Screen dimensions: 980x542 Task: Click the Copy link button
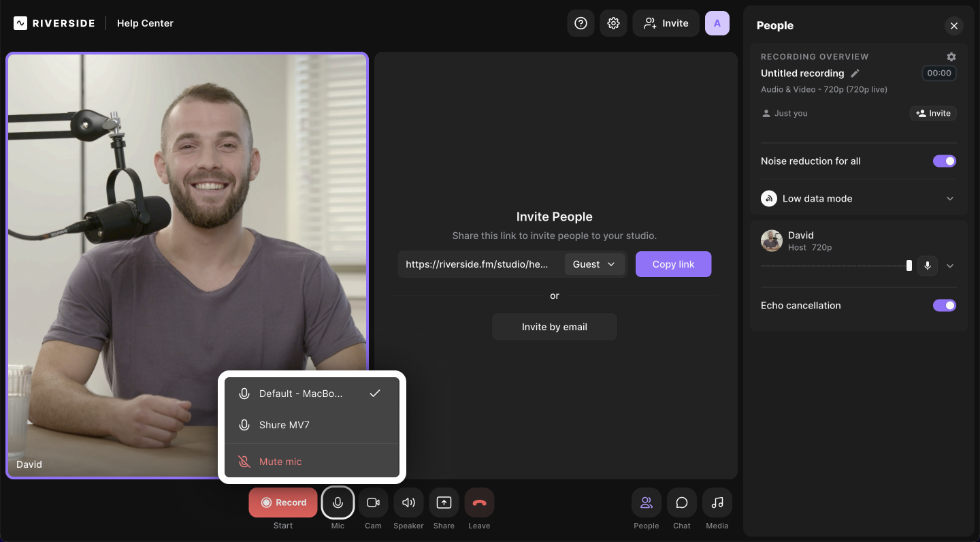pyautogui.click(x=673, y=264)
